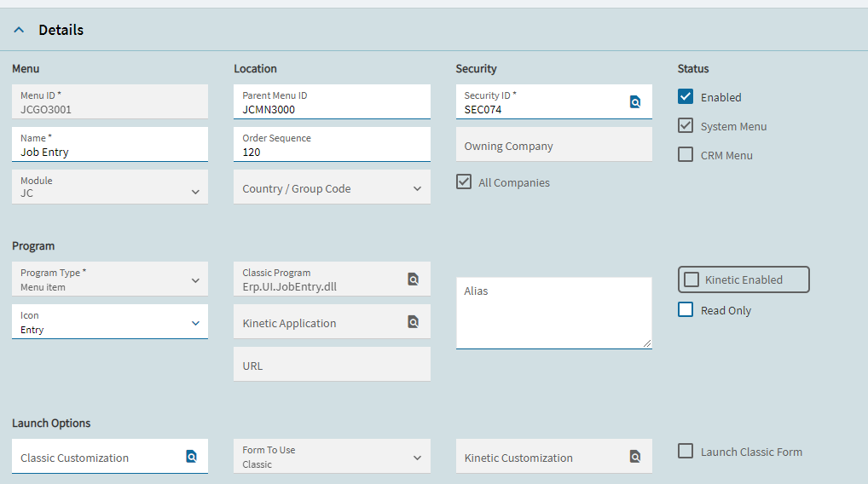868x484 pixels.
Task: Expand the Icon dropdown
Action: point(195,323)
